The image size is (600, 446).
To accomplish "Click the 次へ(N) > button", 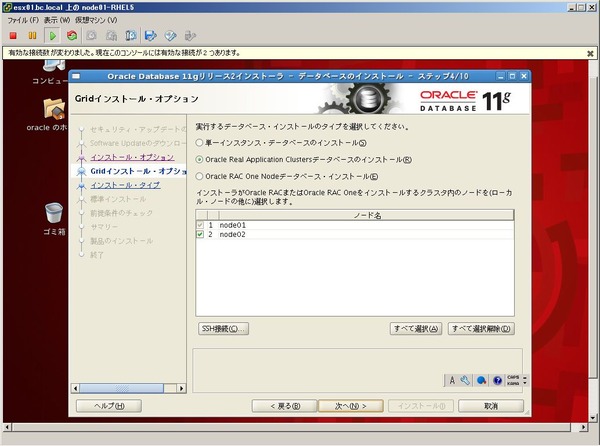I will pos(351,406).
